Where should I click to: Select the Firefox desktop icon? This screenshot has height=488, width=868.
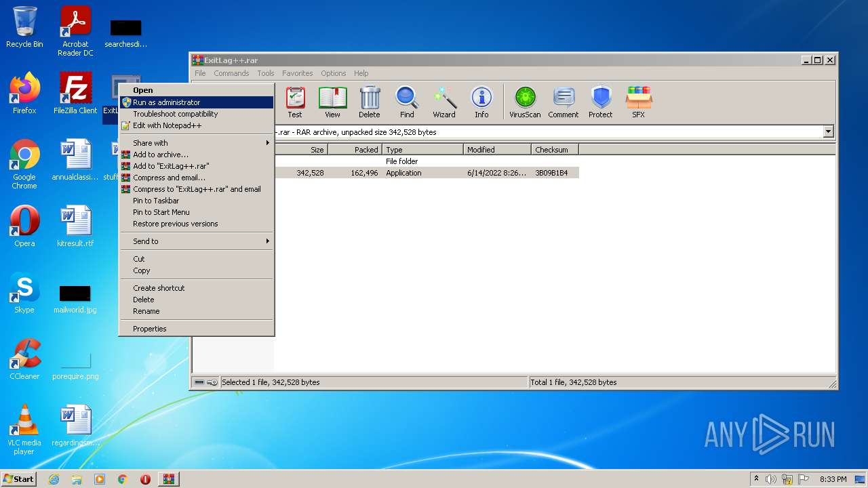[x=24, y=94]
